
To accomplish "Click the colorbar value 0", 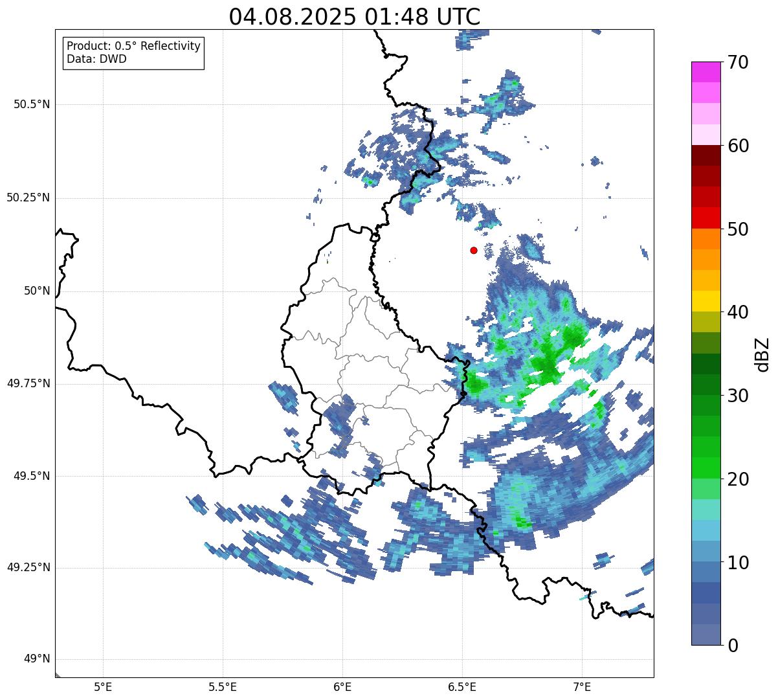I will point(732,646).
